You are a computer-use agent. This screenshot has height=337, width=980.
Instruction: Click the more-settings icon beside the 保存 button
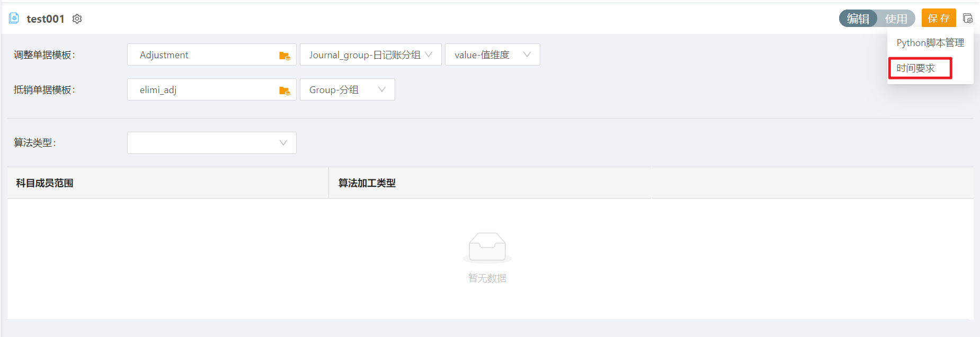tap(968, 19)
